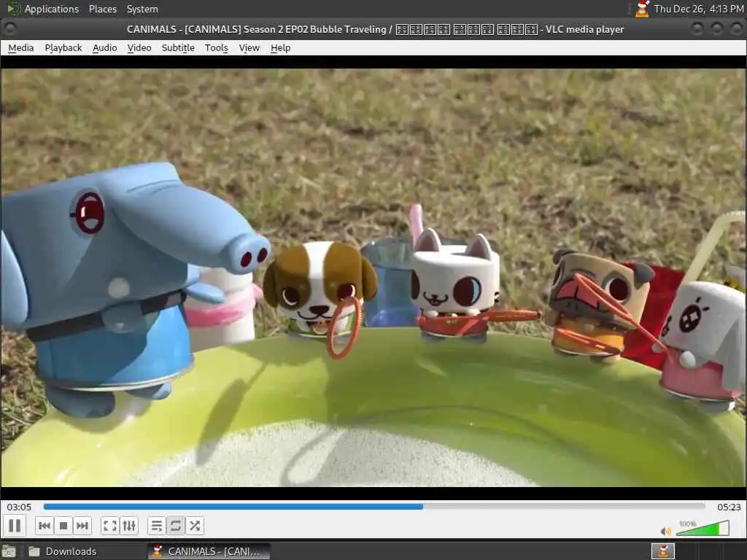Seek within the video progress bar
The width and height of the screenshot is (747, 560).
pos(374,507)
